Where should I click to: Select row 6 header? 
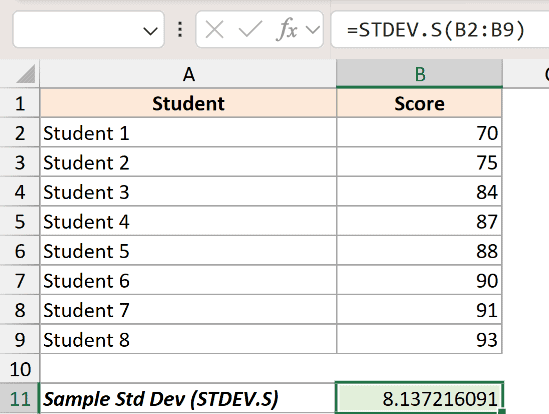pyautogui.click(x=20, y=251)
